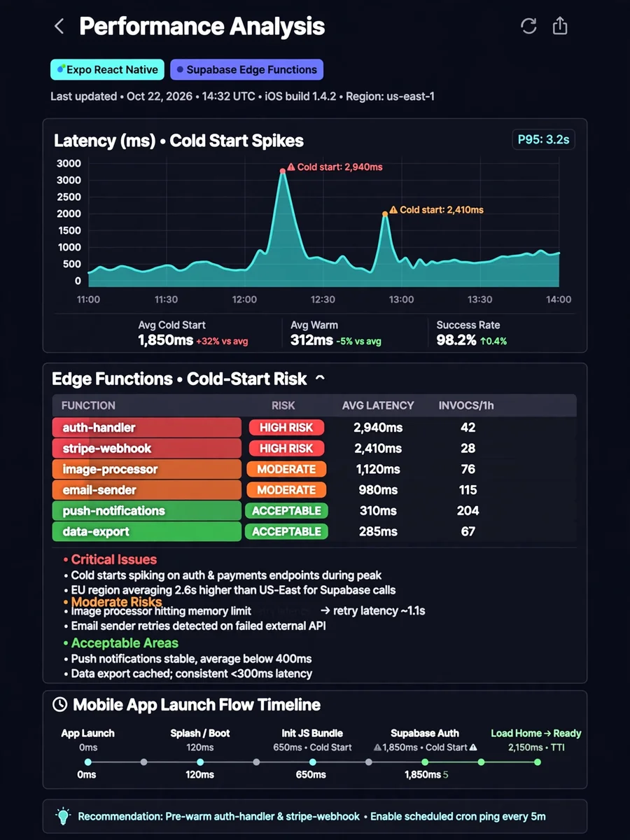Screen dimensions: 630x840
Task: Click MODERATE badge for image-processor
Action: tap(286, 469)
